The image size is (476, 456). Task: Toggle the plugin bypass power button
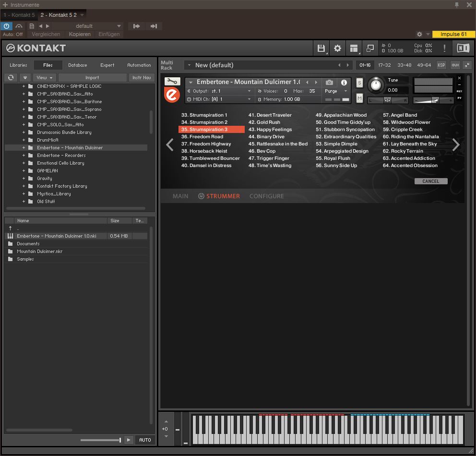pos(6,26)
